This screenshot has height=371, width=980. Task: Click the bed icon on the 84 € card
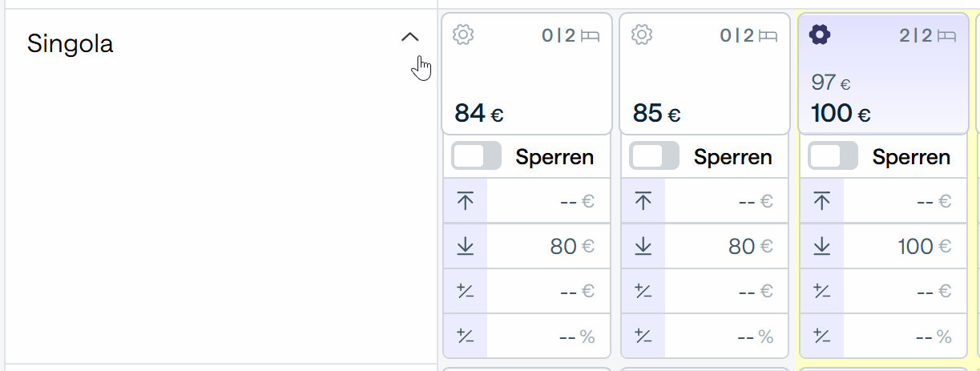click(x=591, y=36)
